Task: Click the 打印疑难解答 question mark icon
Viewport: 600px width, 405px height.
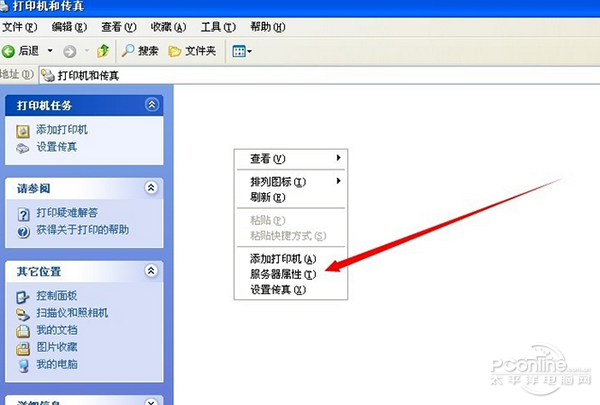Action: (23, 214)
